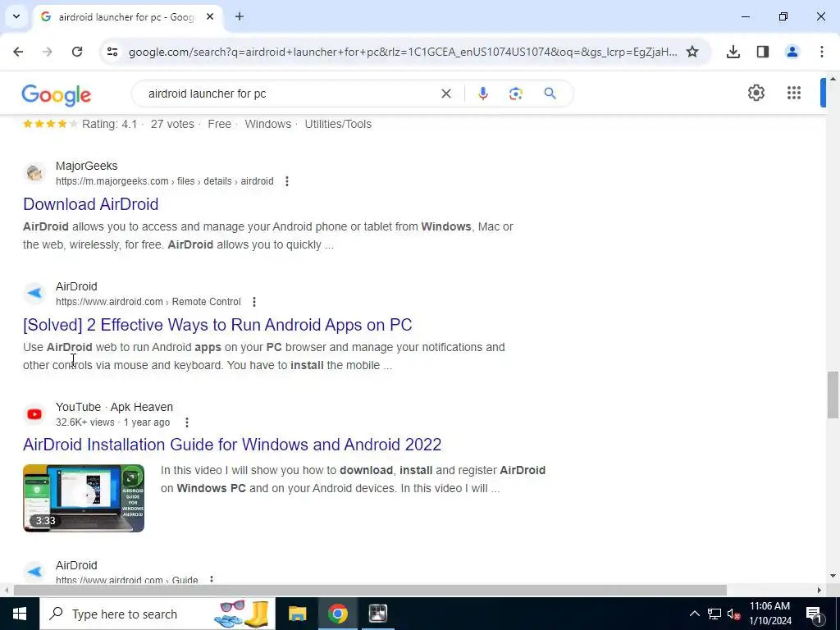This screenshot has height=630, width=840.
Task: Click the 'Rating: 4.1' text
Action: click(109, 125)
